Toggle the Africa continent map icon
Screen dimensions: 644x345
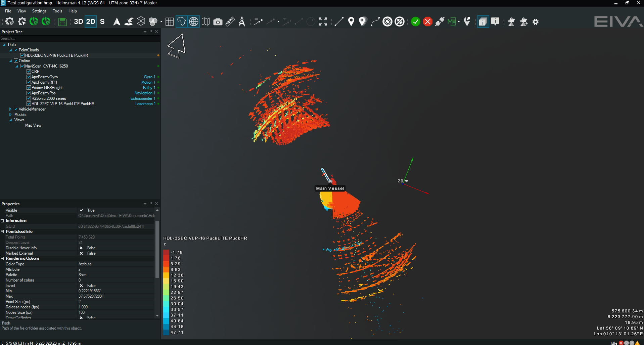coord(182,22)
